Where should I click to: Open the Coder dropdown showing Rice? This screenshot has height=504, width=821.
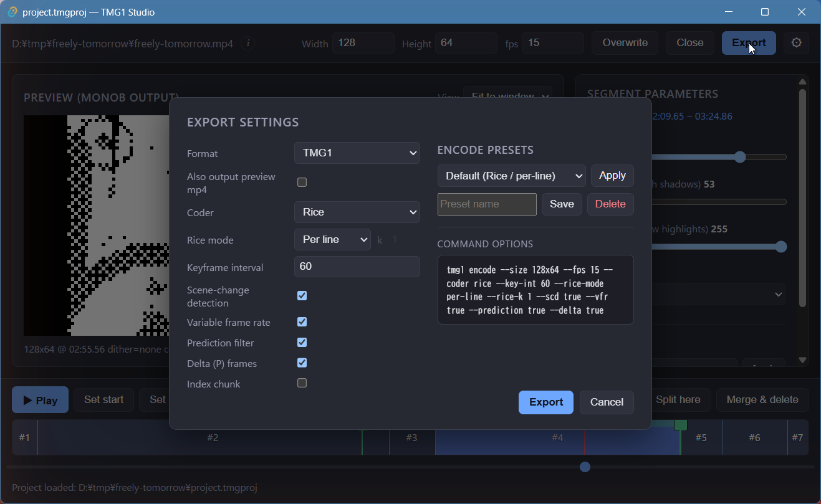click(357, 212)
